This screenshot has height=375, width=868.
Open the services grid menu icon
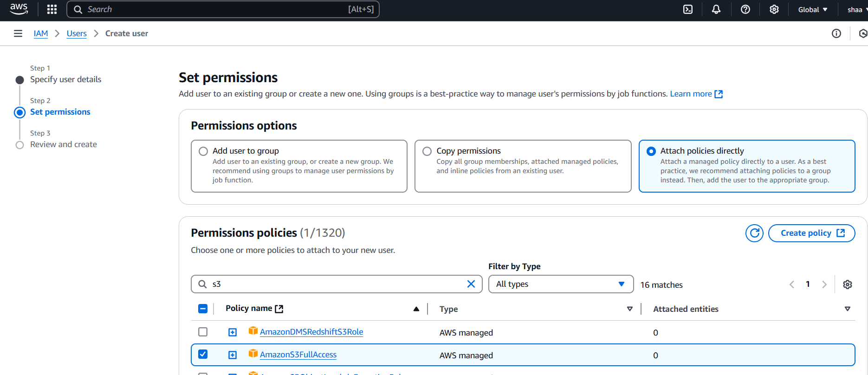(x=52, y=9)
